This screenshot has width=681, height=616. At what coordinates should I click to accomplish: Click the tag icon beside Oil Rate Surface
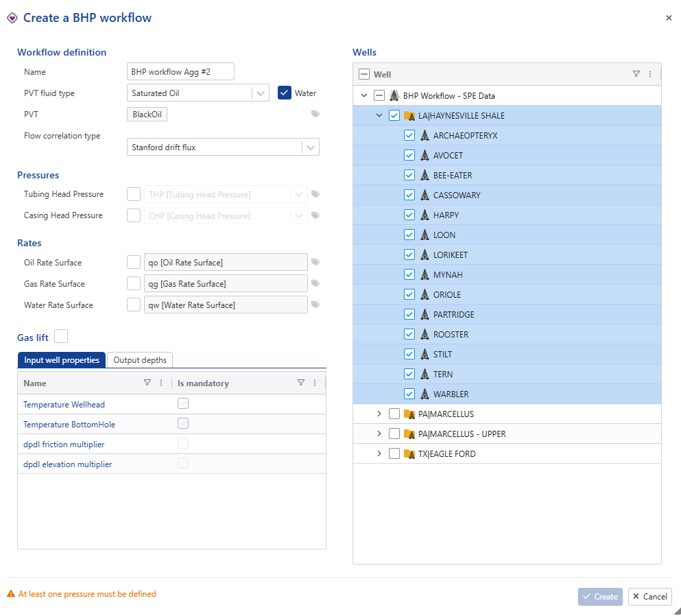pos(315,262)
